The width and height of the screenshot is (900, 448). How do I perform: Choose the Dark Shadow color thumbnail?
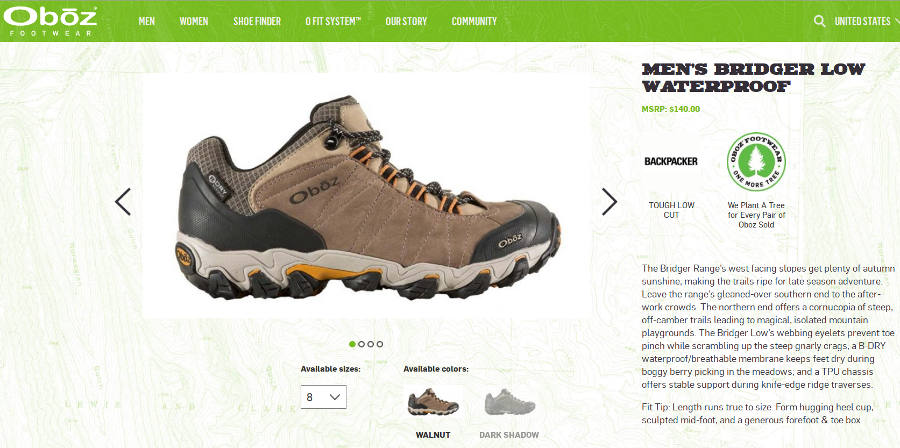pos(510,402)
